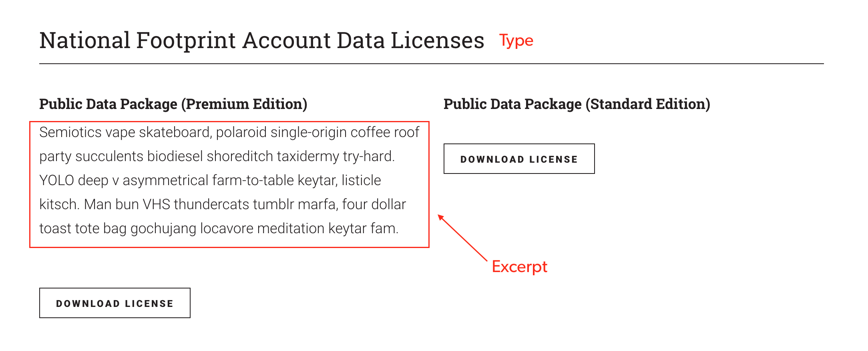Screen dimensions: 868x351
Task: Click the red arrow pointing to the excerpt
Action: pyautogui.click(x=462, y=238)
